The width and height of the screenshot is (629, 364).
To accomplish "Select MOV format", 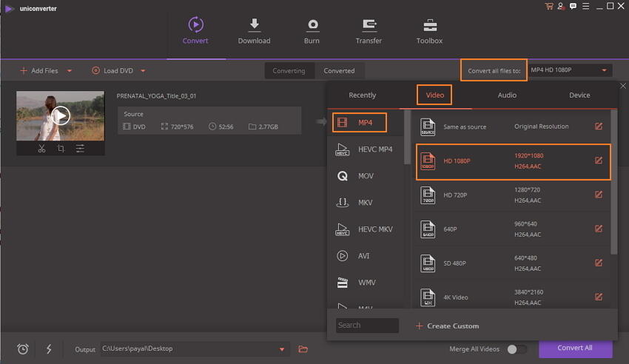I will [x=366, y=176].
